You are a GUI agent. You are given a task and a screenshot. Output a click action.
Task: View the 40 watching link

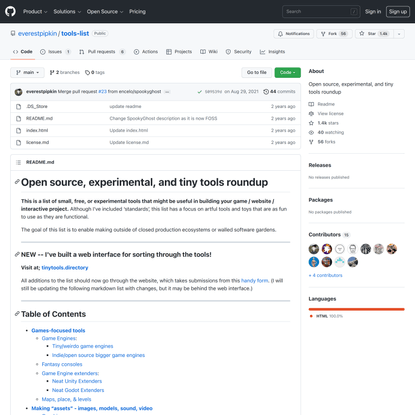326,132
